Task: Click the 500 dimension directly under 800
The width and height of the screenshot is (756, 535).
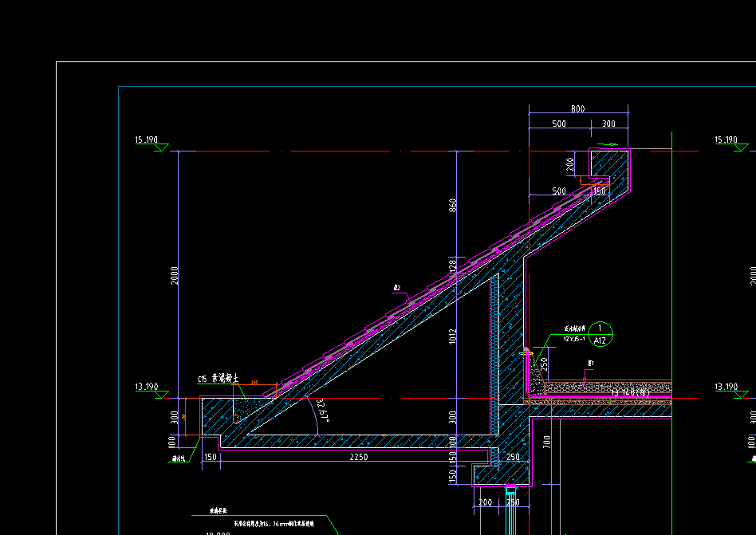Action: 559,124
